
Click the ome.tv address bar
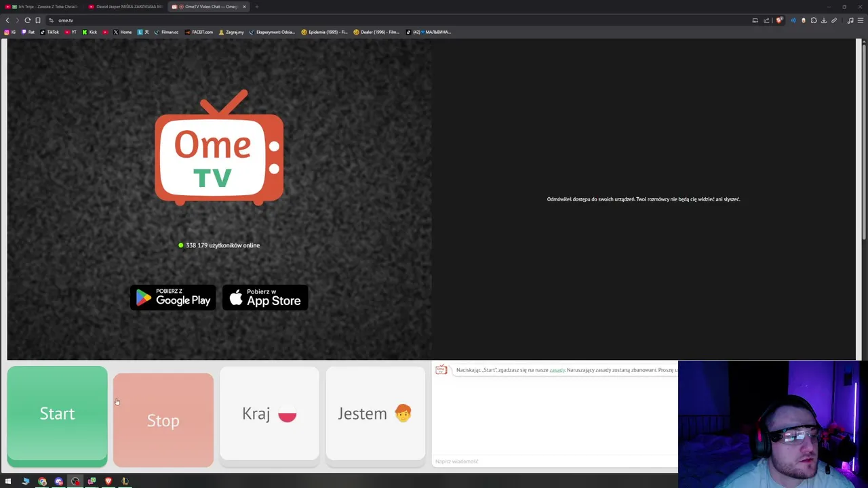coord(400,20)
